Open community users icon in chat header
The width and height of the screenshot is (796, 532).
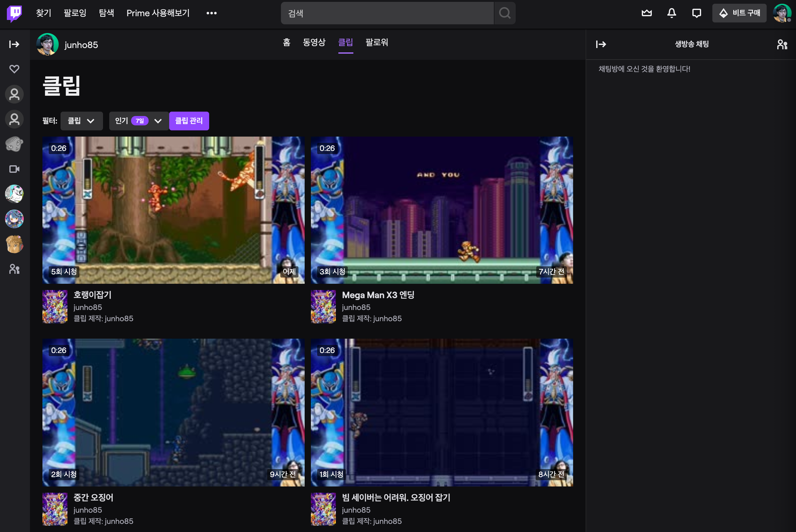[x=782, y=44]
